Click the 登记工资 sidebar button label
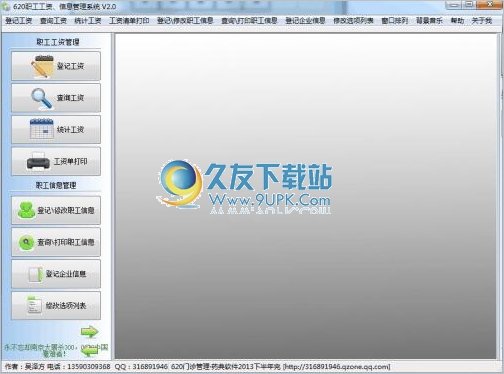The image size is (504, 374). pos(70,66)
